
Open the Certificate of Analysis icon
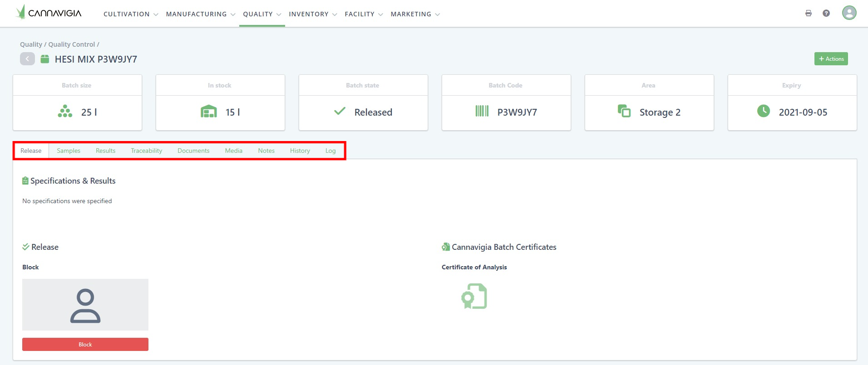474,296
